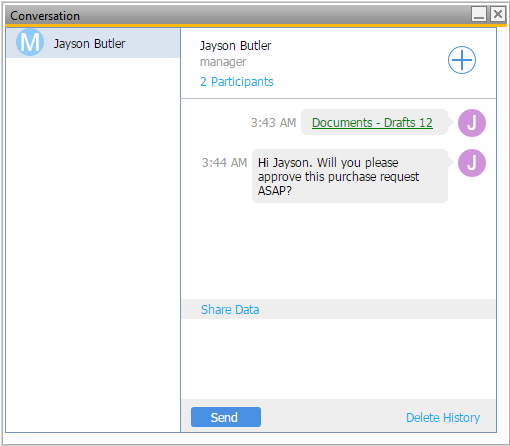Click the Share Data link
This screenshot has height=446, width=510.
(x=230, y=310)
